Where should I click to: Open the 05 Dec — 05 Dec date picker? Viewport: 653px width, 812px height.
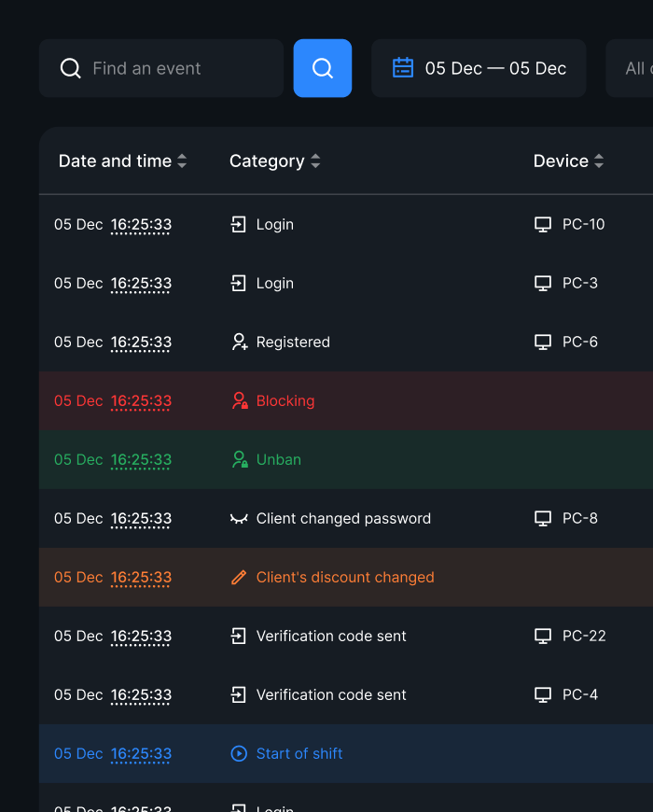pyautogui.click(x=479, y=67)
